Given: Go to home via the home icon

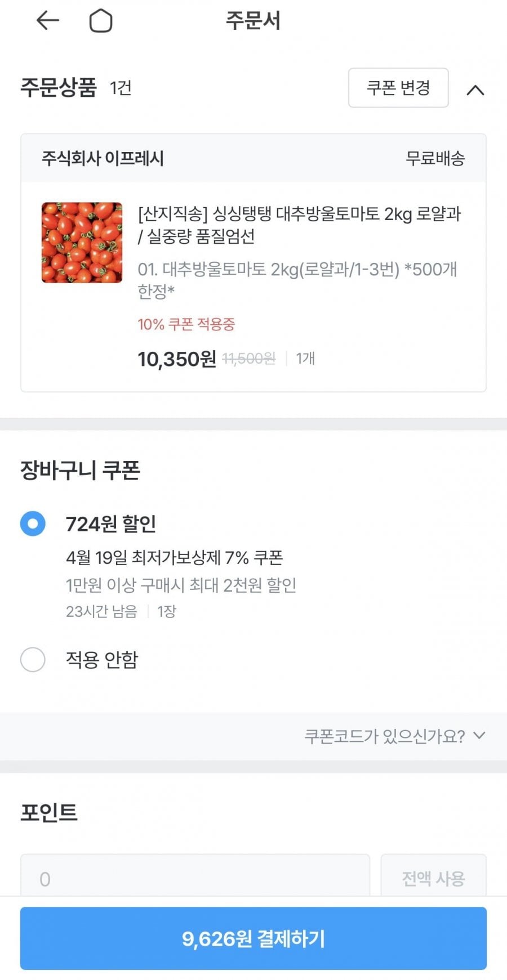Looking at the screenshot, I should [x=101, y=21].
